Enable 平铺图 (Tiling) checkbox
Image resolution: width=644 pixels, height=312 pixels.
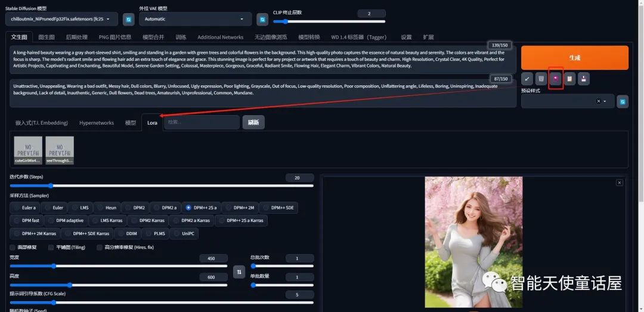pos(51,248)
